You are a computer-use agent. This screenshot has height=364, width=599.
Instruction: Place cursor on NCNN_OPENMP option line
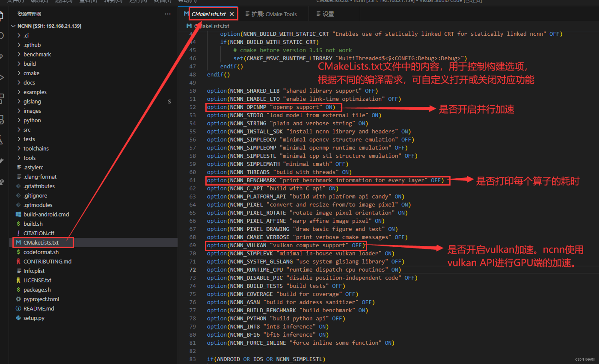[271, 107]
